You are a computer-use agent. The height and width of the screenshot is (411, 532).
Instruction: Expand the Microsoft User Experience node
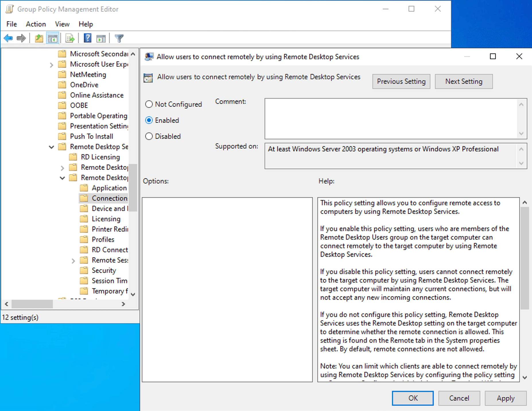click(52, 64)
